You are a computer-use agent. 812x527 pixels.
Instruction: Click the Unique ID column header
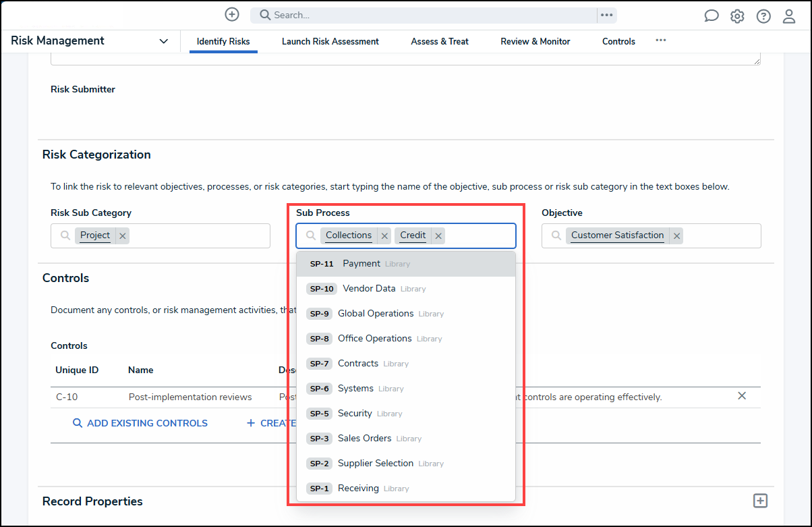pos(77,370)
